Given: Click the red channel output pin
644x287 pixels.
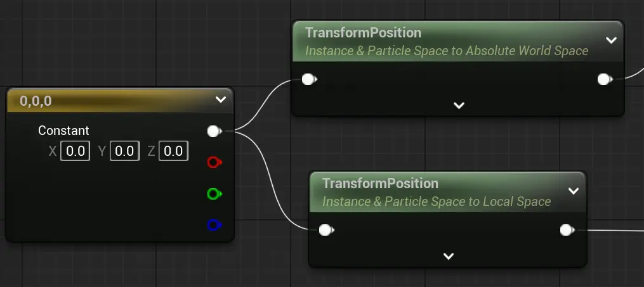Looking at the screenshot, I should coord(214,163).
